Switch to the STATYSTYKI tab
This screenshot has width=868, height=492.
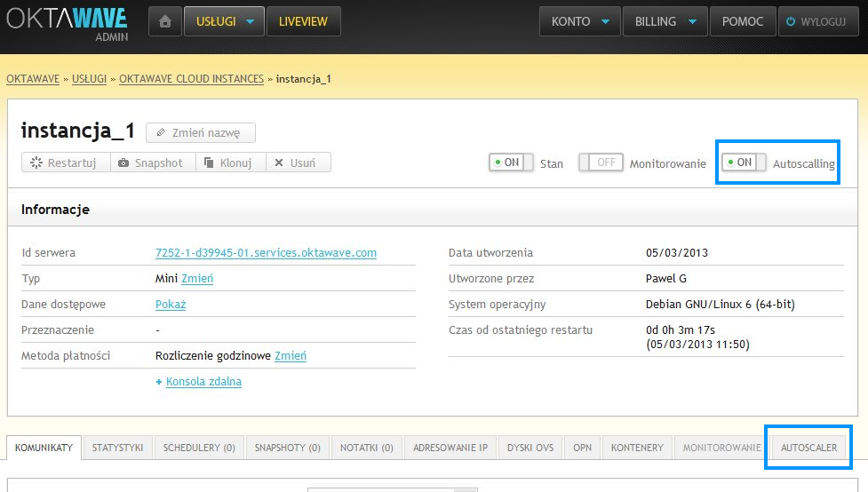point(117,448)
